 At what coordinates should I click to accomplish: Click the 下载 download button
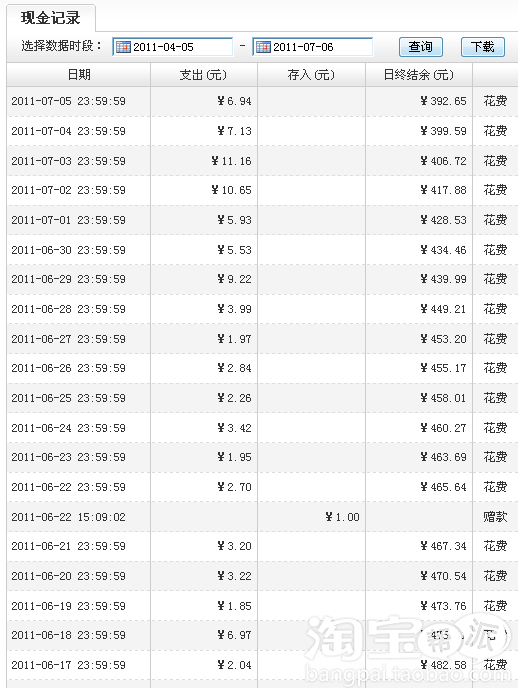point(482,47)
